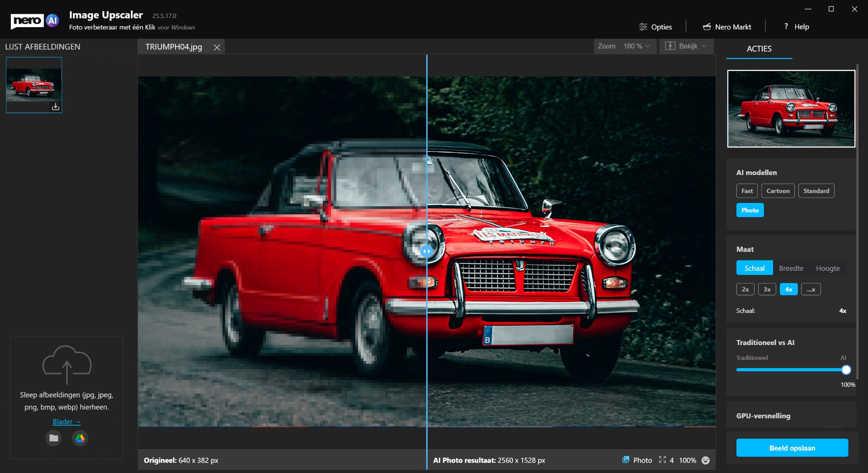868x473 pixels.
Task: Click the Blader browse link
Action: tap(66, 422)
